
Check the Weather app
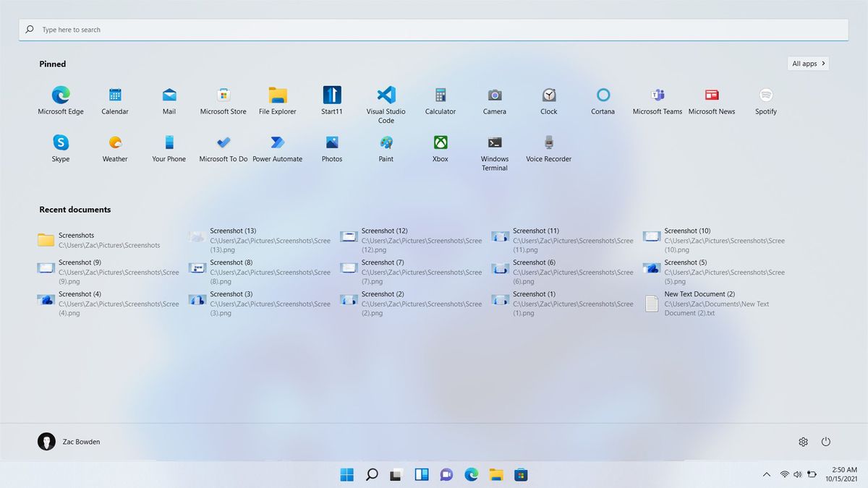114,143
